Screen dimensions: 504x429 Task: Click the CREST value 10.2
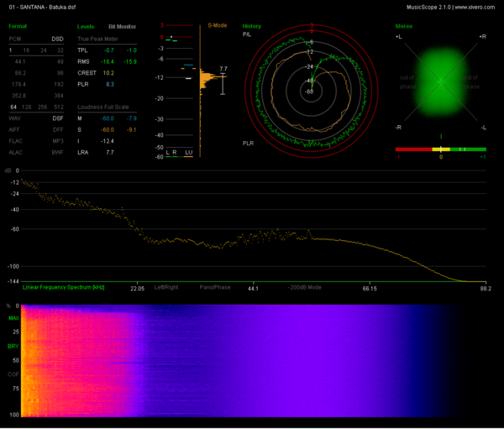(x=108, y=73)
